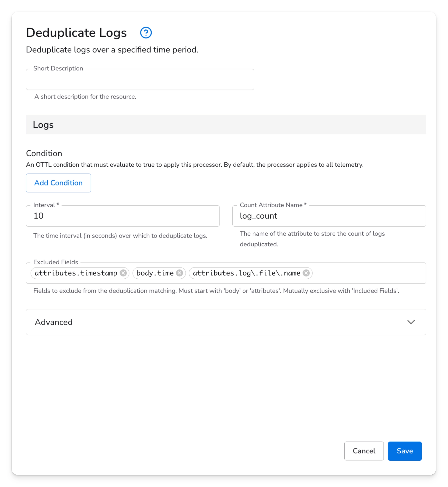Select the log_count attribute name field

pos(329,216)
